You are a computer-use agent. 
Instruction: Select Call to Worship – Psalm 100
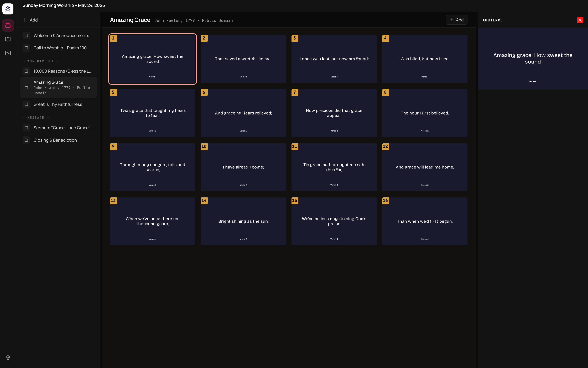[58, 48]
